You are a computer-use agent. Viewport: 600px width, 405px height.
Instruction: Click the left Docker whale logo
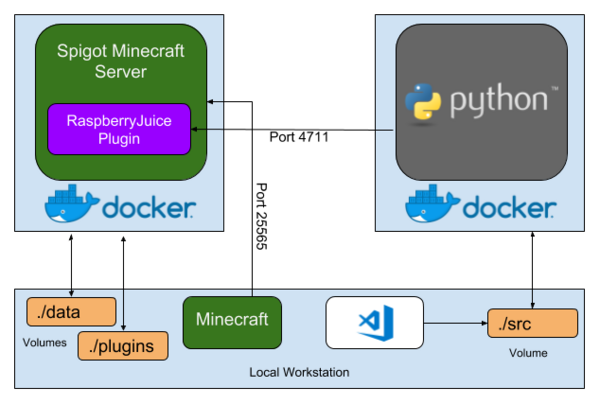point(72,203)
